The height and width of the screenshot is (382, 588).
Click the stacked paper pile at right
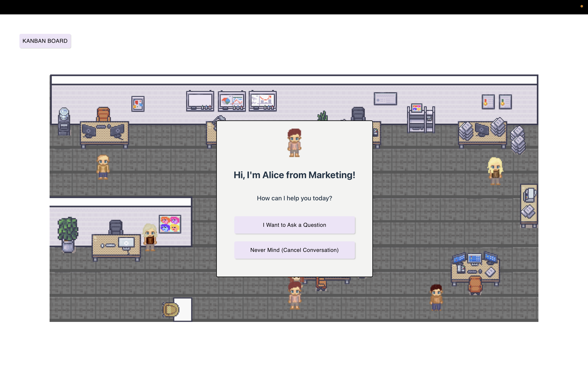(518, 140)
